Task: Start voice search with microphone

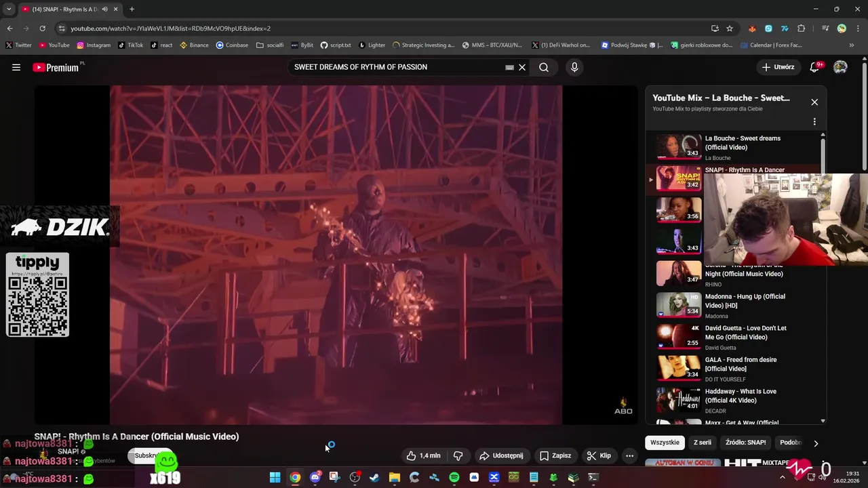Action: point(574,67)
